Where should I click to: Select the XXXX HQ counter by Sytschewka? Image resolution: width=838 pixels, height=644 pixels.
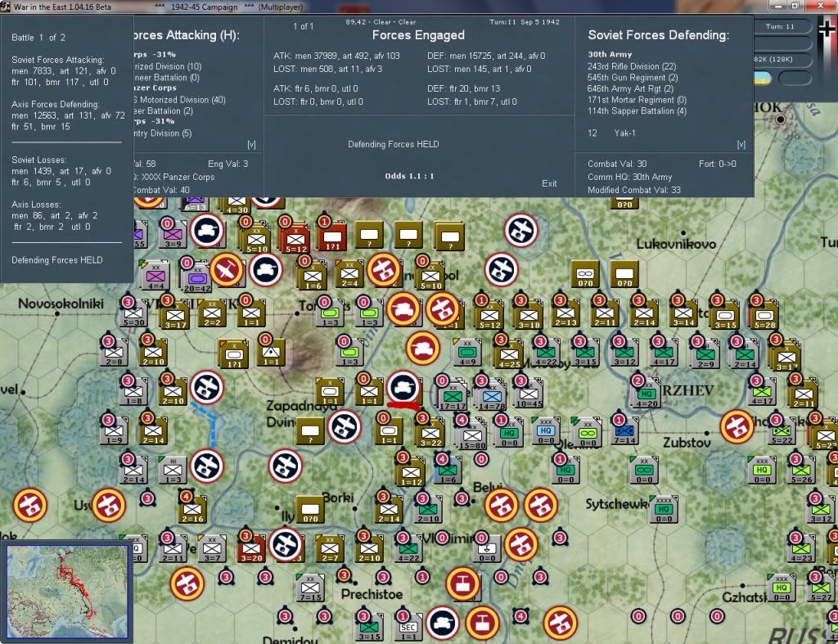pyautogui.click(x=664, y=509)
